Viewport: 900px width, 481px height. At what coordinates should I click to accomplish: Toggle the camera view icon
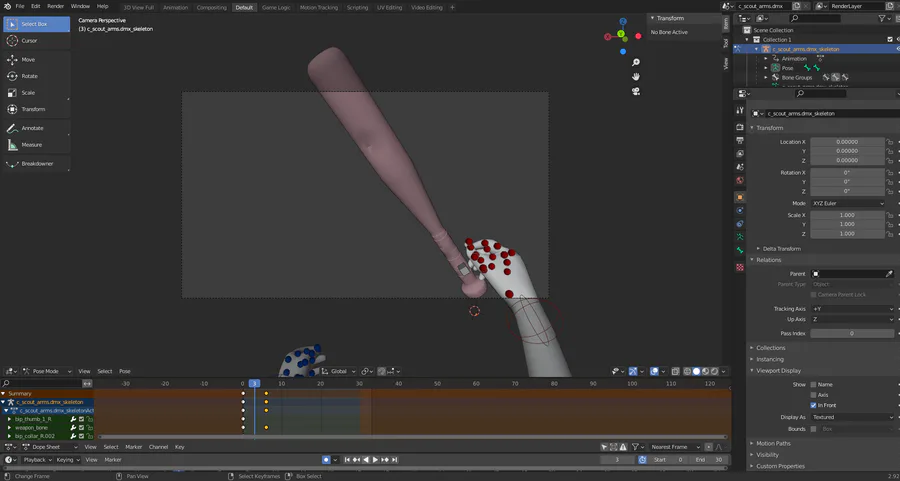tap(636, 91)
